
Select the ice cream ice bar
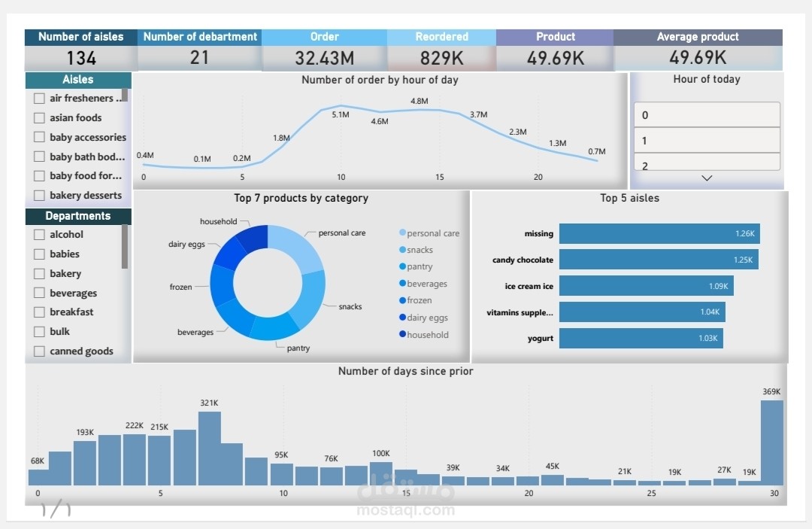point(647,286)
